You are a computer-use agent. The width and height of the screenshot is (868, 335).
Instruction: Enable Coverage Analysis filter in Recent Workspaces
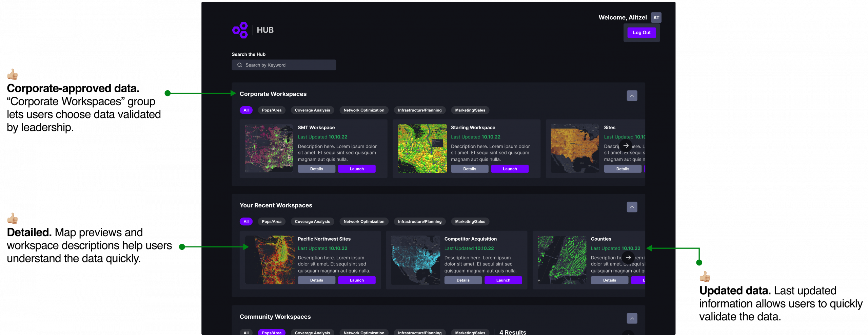(x=312, y=222)
